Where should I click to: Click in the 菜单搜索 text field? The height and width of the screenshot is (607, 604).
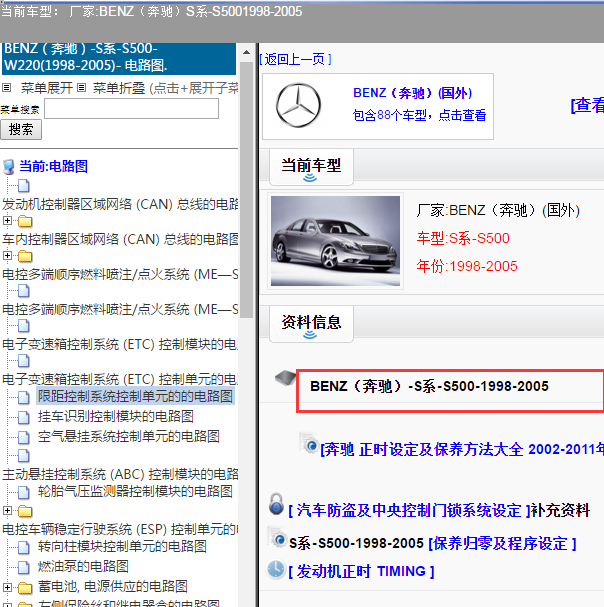pos(132,108)
